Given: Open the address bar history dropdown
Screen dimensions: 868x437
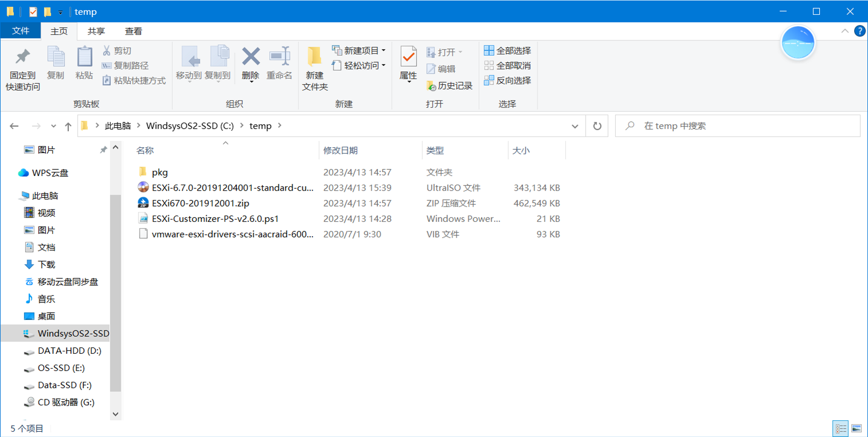Looking at the screenshot, I should [575, 126].
